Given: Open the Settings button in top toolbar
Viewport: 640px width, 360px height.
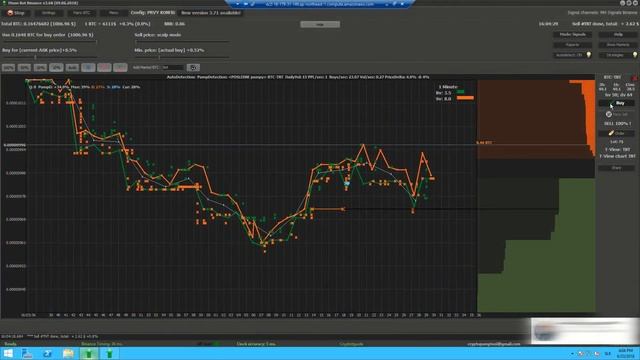Looking at the screenshot, I should point(49,13).
